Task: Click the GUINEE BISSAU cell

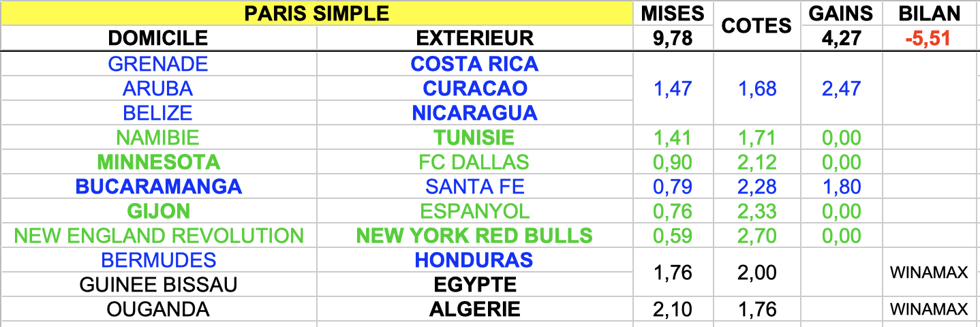Action: coord(158,285)
